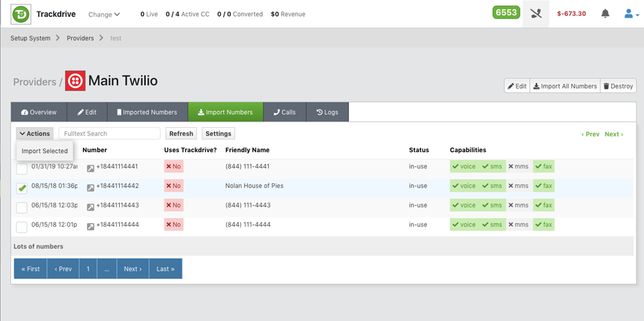Image resolution: width=644 pixels, height=321 pixels.
Task: Click the Number column header
Action: [x=95, y=150]
